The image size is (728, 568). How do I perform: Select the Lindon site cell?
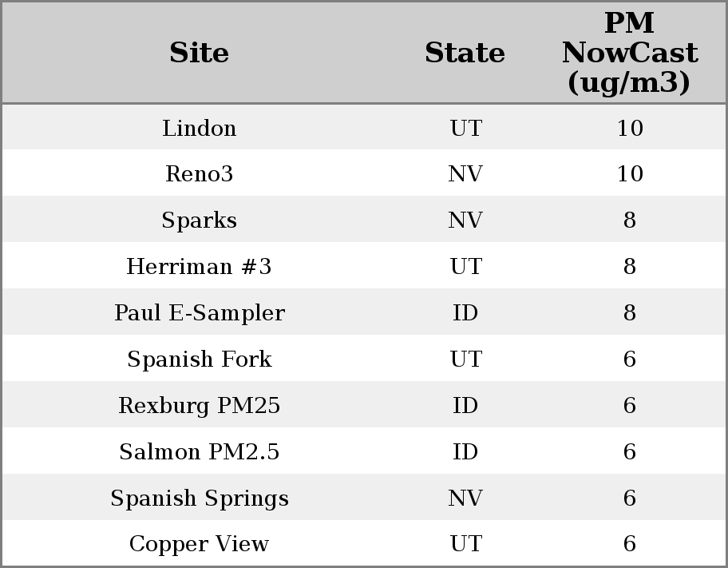point(199,128)
